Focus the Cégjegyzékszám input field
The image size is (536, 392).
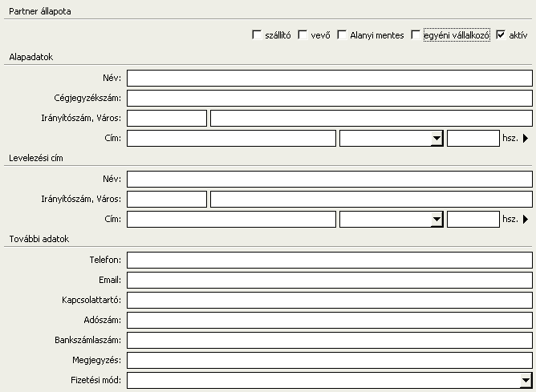(x=330, y=99)
